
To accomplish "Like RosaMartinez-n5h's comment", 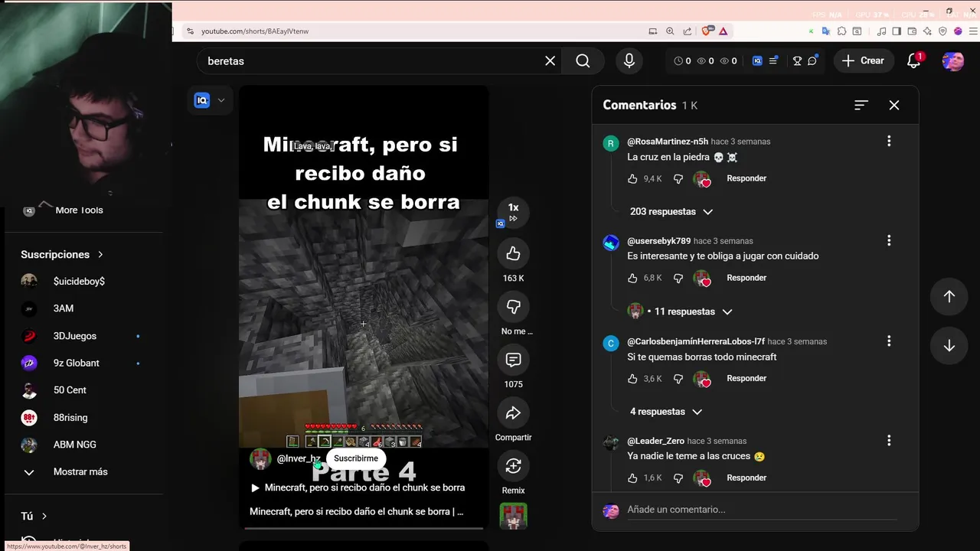I will pos(632,178).
